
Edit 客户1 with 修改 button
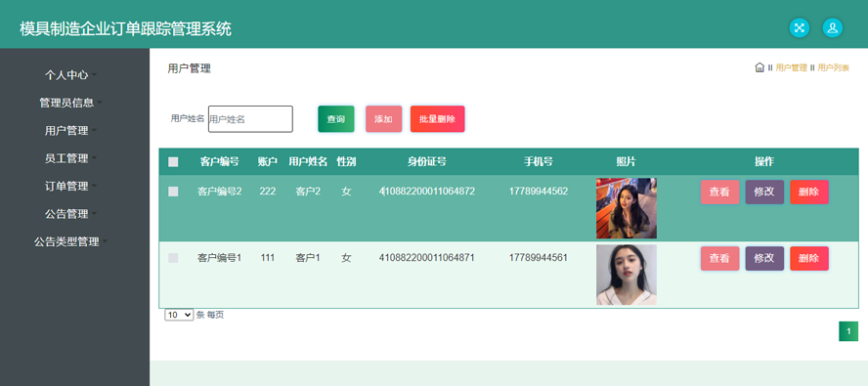764,259
